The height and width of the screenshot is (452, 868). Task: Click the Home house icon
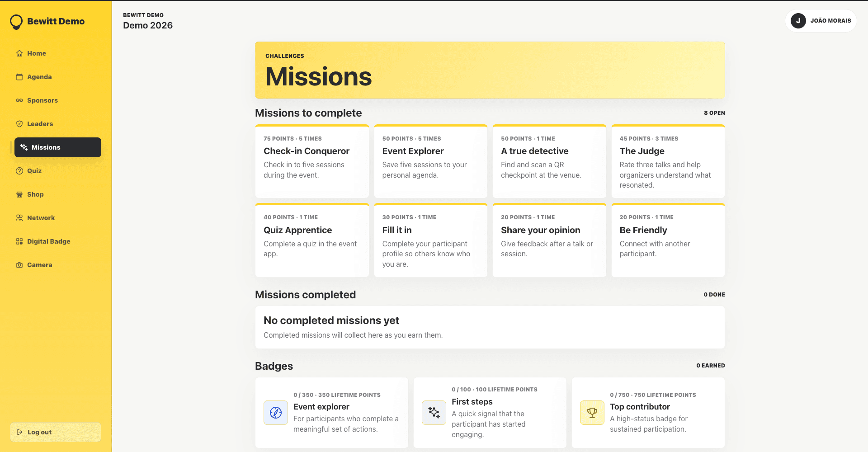click(x=19, y=53)
